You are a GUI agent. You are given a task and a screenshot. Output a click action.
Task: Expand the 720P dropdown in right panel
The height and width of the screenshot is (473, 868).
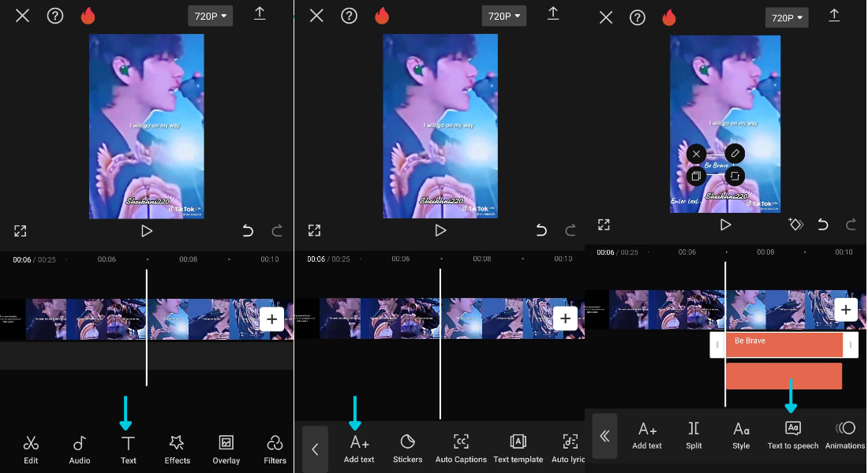click(787, 17)
